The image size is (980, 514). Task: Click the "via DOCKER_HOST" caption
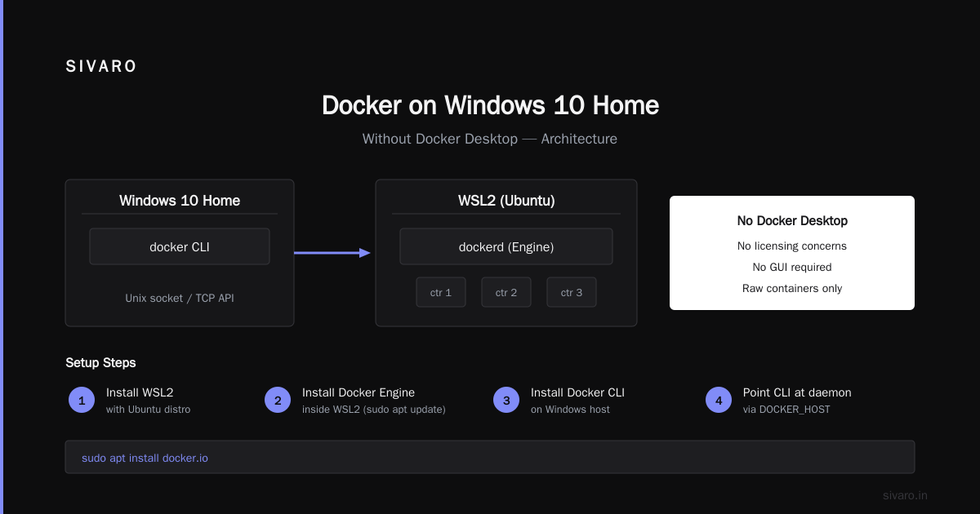click(786, 410)
